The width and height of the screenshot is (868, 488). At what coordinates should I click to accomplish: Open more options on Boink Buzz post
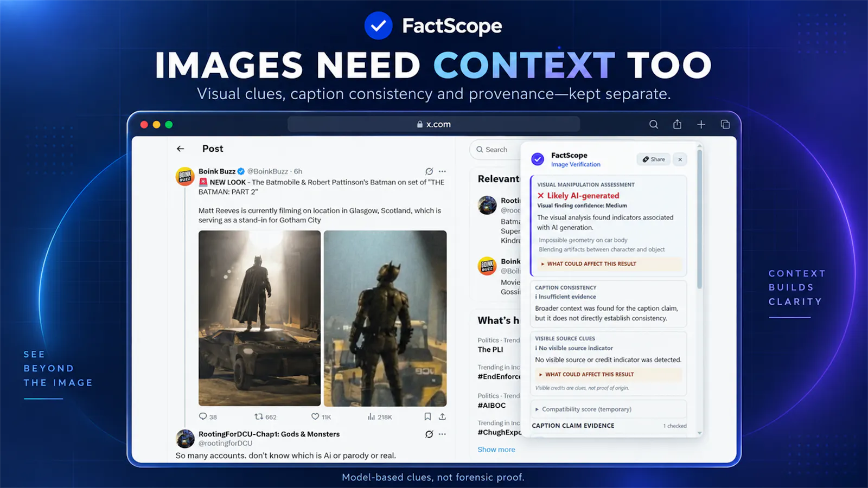coord(443,171)
